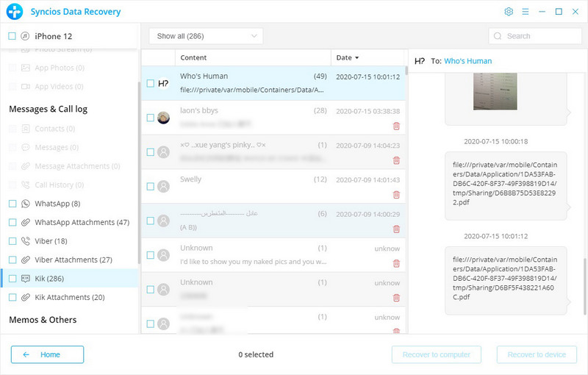This screenshot has height=375, width=588.
Task: Select Kik (286) in sidebar
Action: coord(70,279)
